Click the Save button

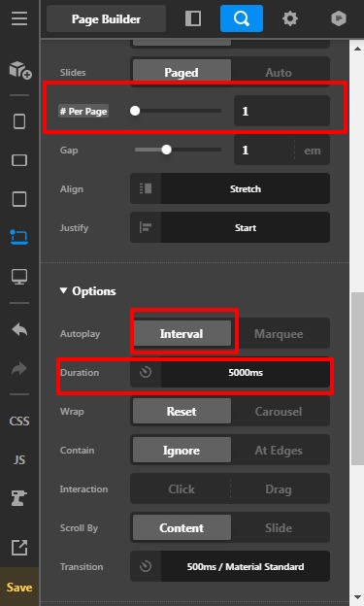point(19,587)
